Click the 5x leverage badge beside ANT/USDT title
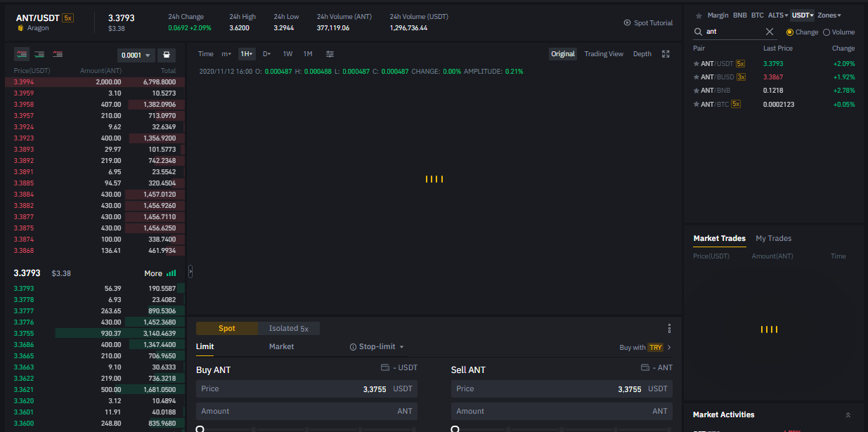 point(67,18)
